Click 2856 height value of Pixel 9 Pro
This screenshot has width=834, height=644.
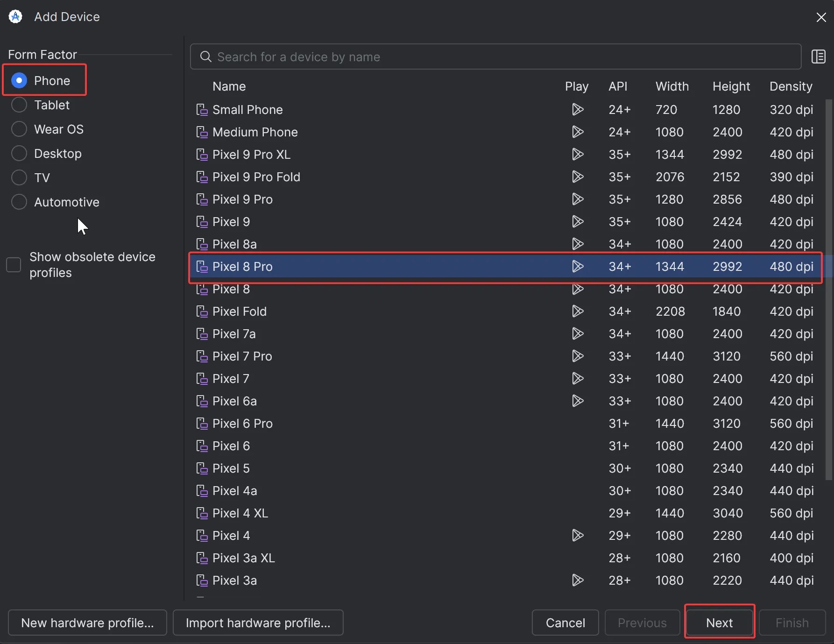pyautogui.click(x=727, y=199)
